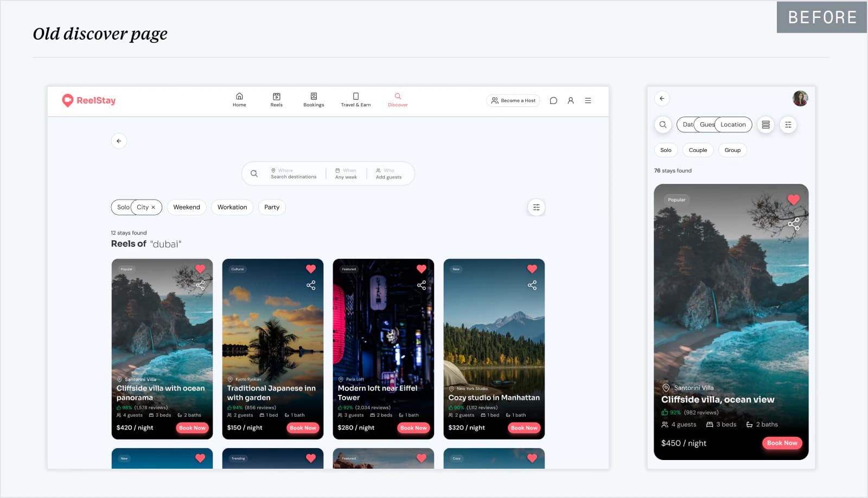Click desktop back arrow button
Viewport: 868px width, 498px height.
tap(119, 141)
